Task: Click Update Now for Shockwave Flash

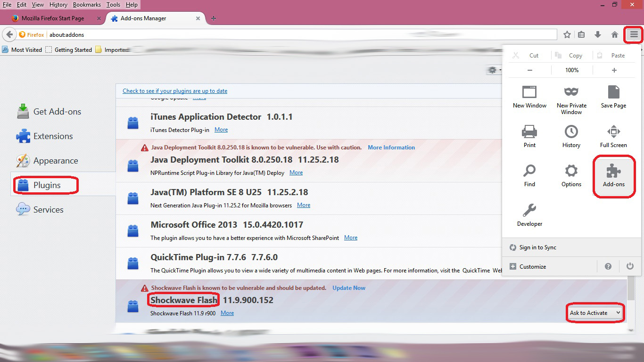Action: (x=349, y=288)
